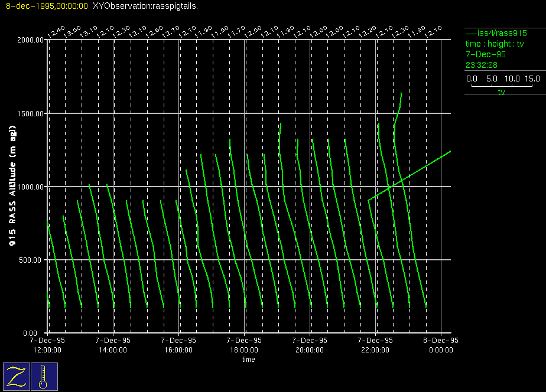546x392 pixels.
Task: Click the yellow plot timestamp 8-dec-1995,00:00:00
Action: point(46,6)
